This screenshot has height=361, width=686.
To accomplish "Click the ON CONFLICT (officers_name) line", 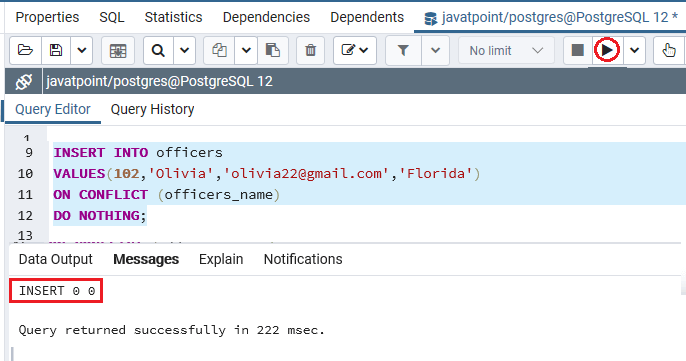I will point(166,195).
